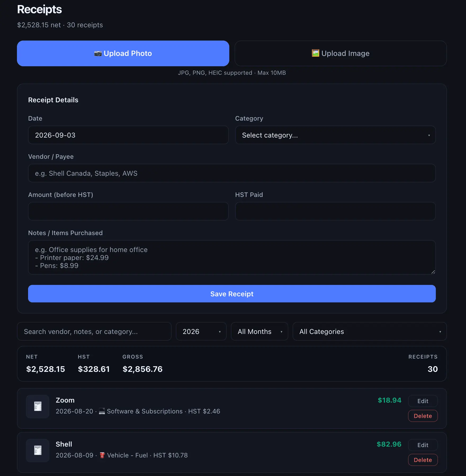The width and height of the screenshot is (466, 476).
Task: Delete the Shell receipt
Action: [423, 460]
